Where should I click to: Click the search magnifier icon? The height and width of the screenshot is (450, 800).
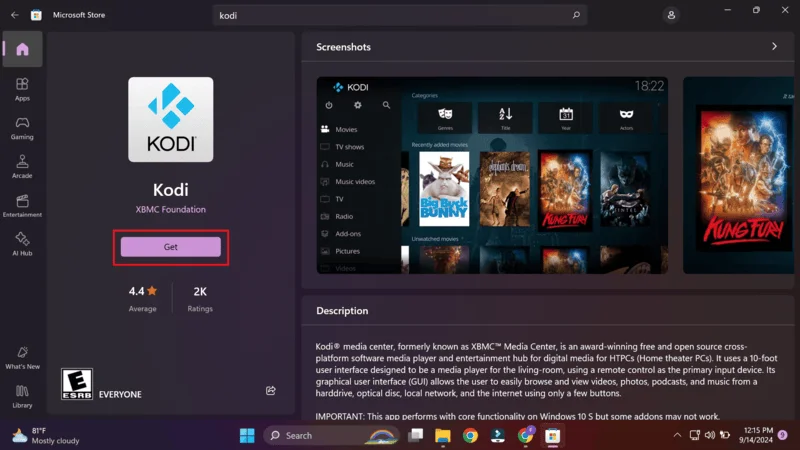[x=576, y=15]
